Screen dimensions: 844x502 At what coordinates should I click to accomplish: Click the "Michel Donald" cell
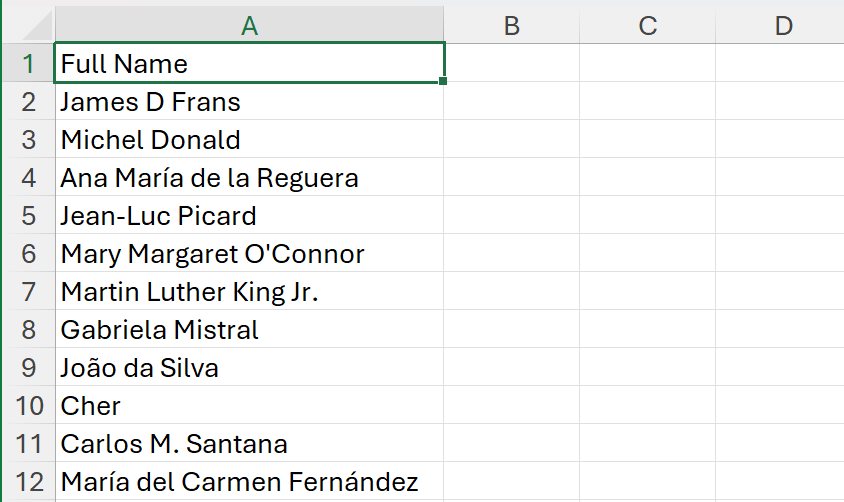click(x=249, y=140)
